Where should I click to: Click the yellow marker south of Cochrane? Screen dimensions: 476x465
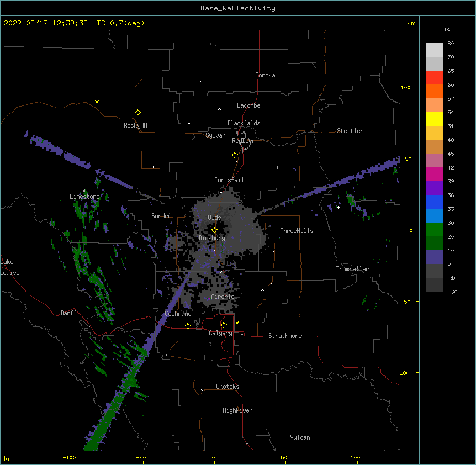click(x=188, y=326)
